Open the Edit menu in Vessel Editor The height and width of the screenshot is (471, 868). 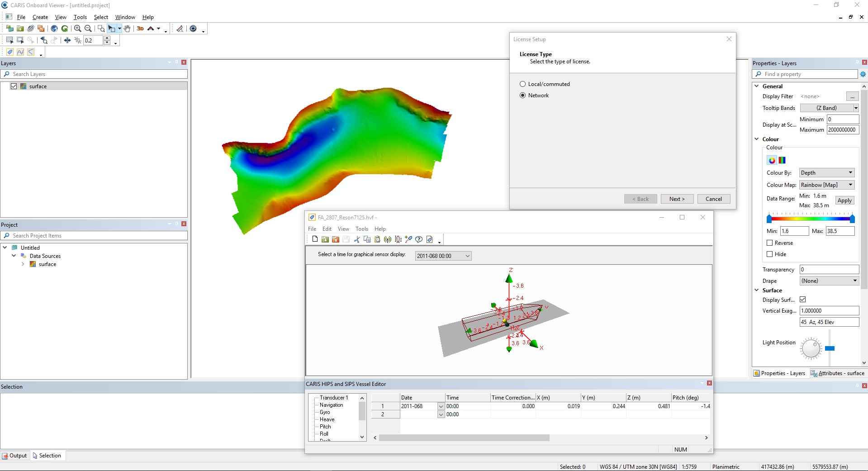327,229
